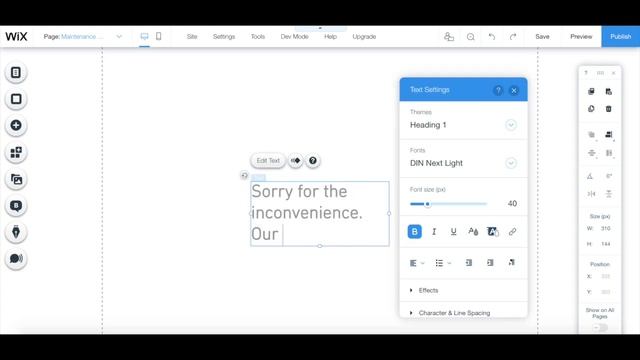This screenshot has height=360, width=640.
Task: Open the Blog sidebar icon
Action: tap(16, 206)
